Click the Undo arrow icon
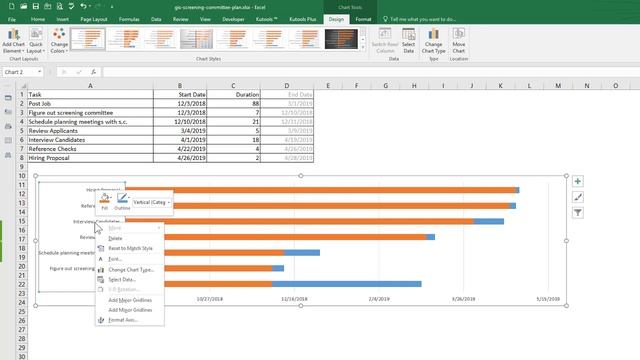Image resolution: width=640 pixels, height=360 pixels. (83, 7)
